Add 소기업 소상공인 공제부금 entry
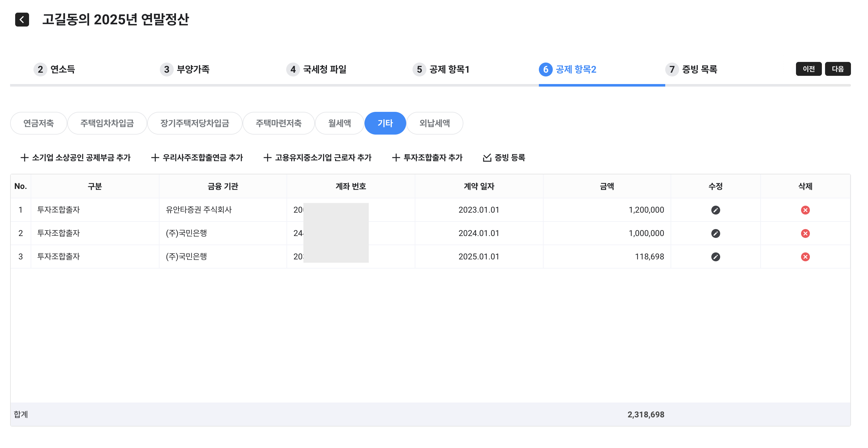 tap(75, 157)
